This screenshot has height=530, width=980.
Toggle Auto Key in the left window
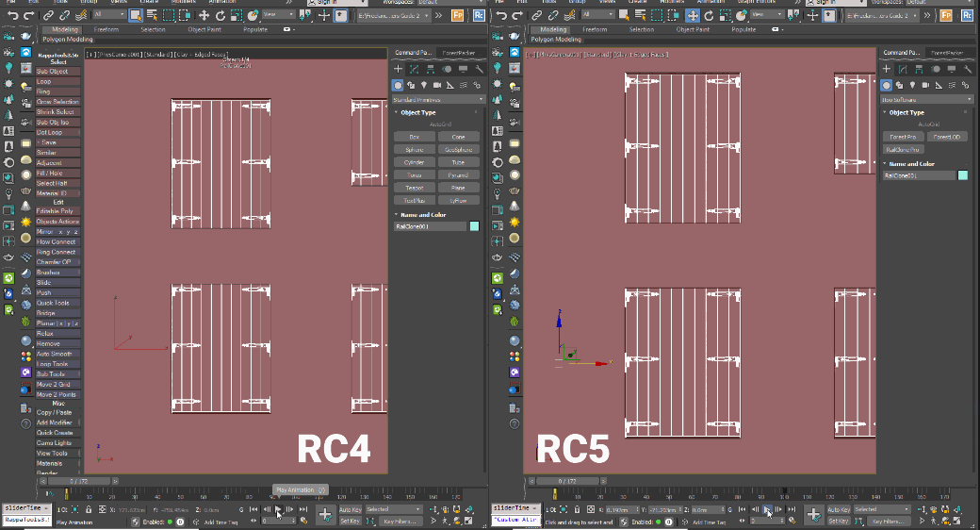click(x=351, y=509)
